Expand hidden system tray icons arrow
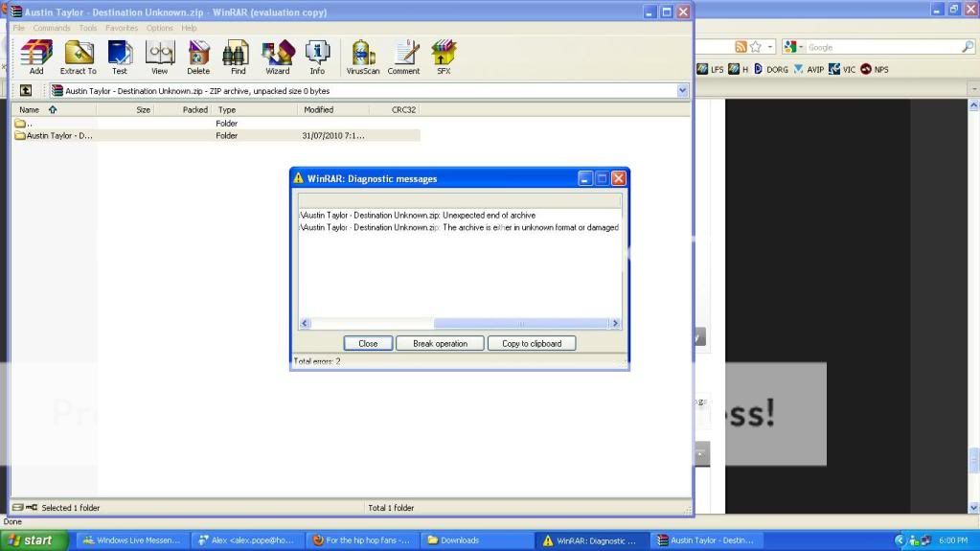This screenshot has width=980, height=551. [900, 540]
